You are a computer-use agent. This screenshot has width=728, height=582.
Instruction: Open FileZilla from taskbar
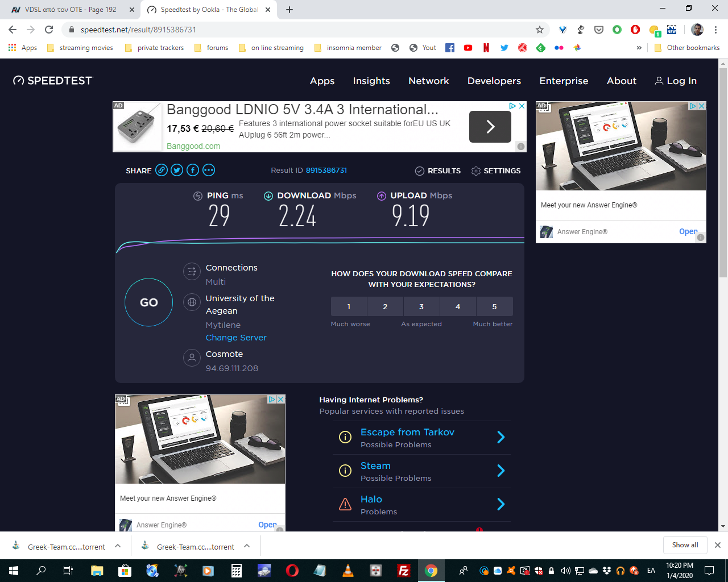click(403, 571)
